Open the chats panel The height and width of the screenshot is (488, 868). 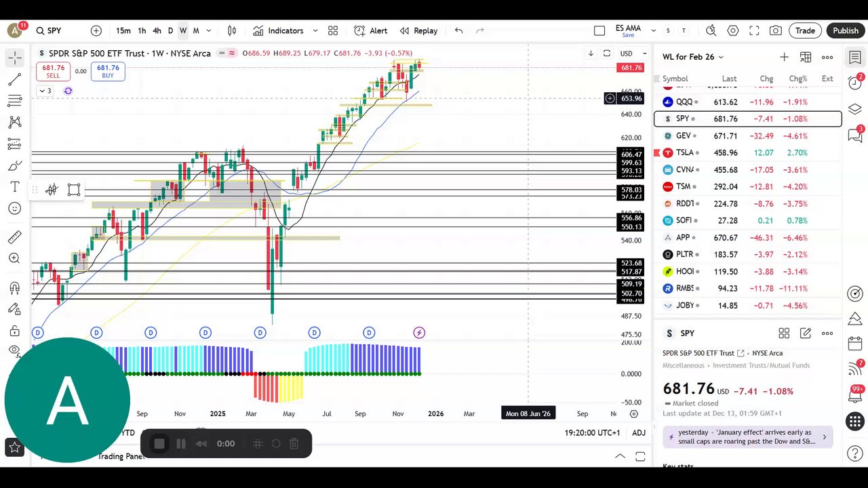point(855,135)
